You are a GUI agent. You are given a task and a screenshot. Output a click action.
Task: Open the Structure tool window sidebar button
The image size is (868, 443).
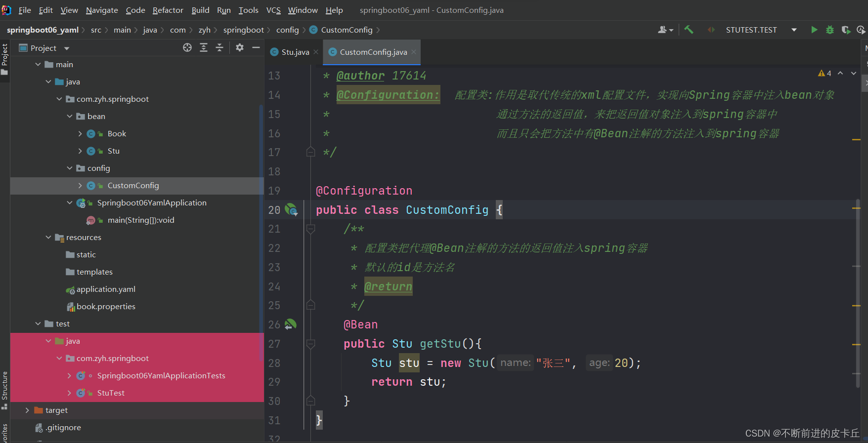(4, 390)
